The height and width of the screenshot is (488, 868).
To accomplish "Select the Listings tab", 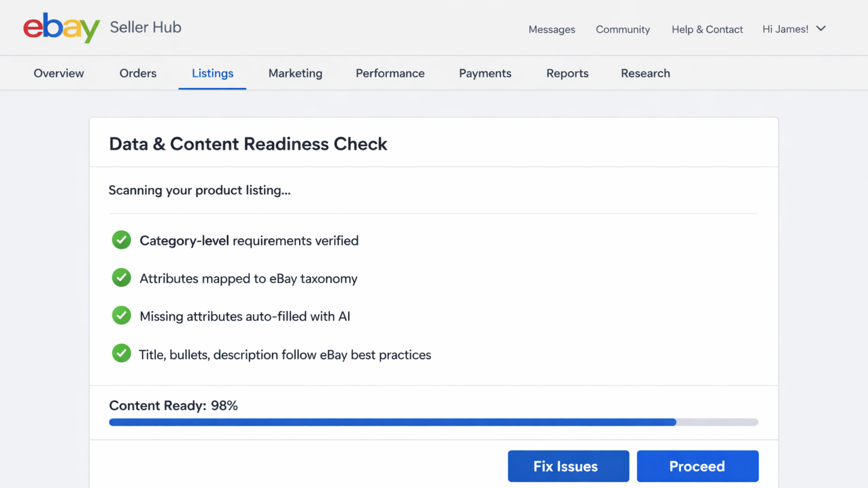I will [212, 73].
